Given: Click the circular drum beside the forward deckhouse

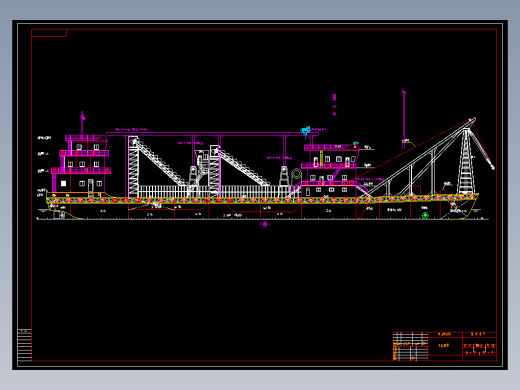Looking at the screenshot, I should 296,175.
